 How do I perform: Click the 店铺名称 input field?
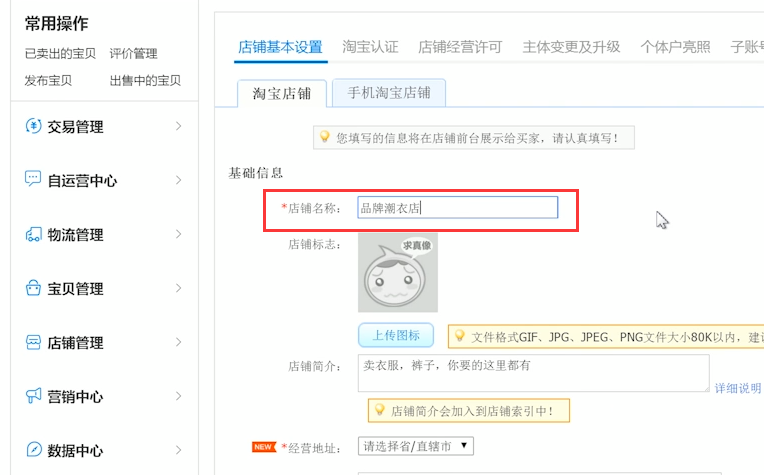point(457,208)
